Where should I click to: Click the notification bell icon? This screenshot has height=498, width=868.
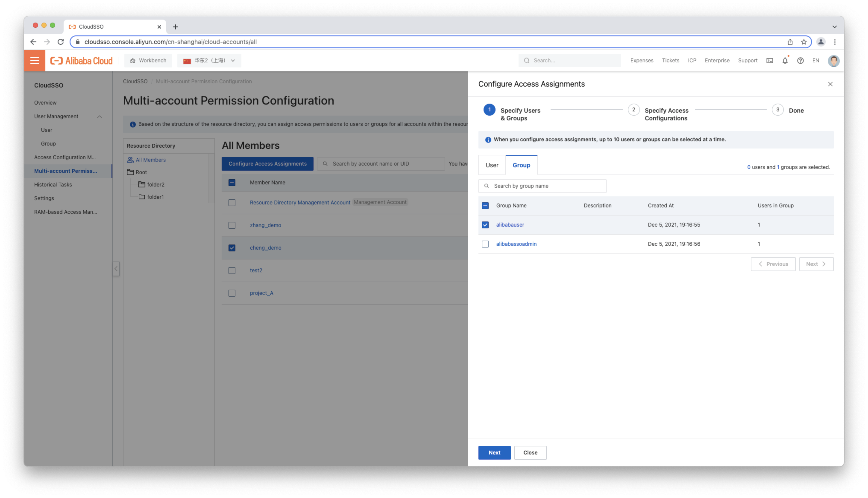[785, 61]
